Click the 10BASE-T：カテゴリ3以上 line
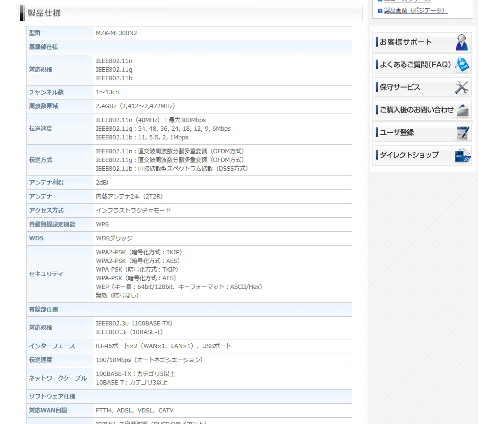Image resolution: width=504 pixels, height=424 pixels. click(132, 383)
